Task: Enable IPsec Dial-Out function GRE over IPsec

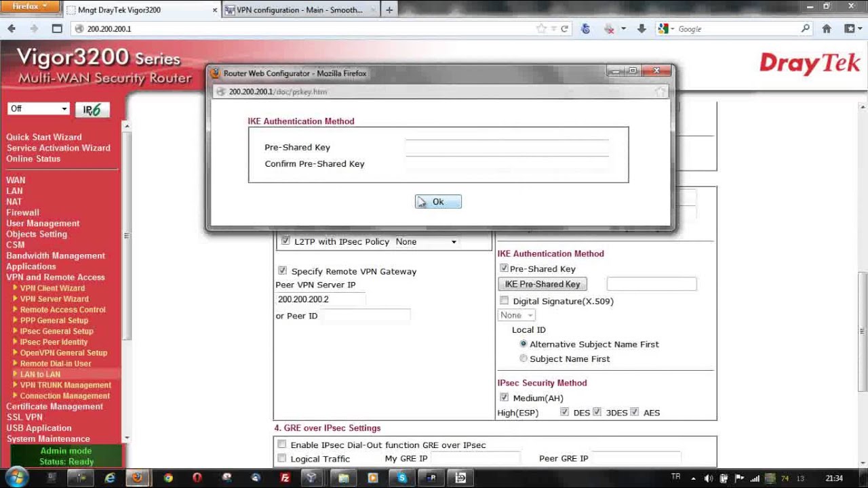Action: pos(281,444)
